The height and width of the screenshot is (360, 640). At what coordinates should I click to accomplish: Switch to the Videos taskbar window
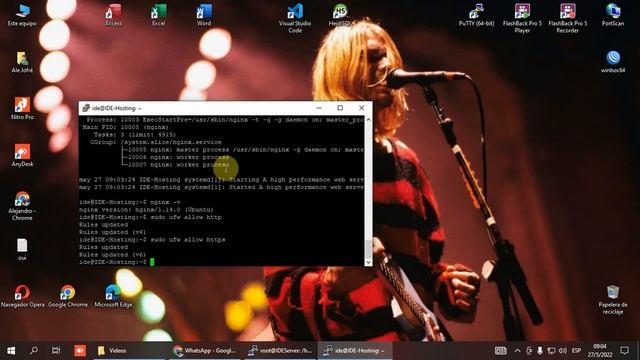click(129, 351)
